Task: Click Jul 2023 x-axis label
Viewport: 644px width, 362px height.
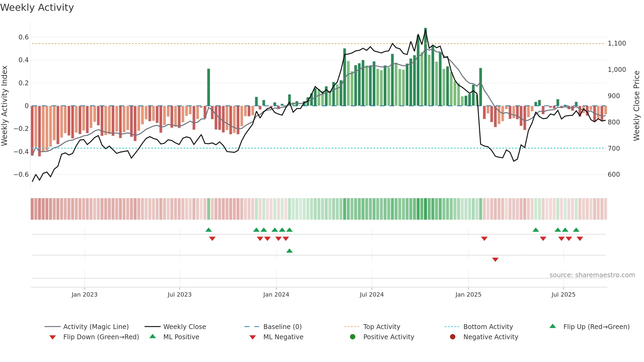Action: (x=180, y=294)
